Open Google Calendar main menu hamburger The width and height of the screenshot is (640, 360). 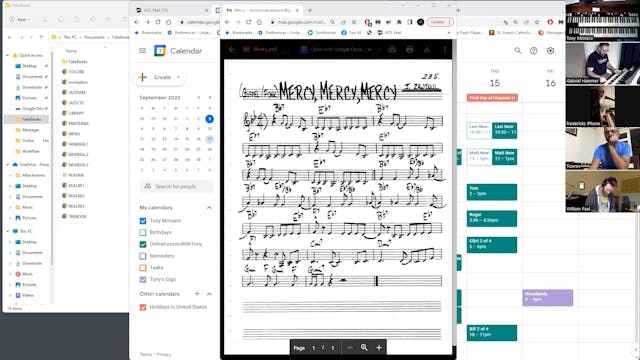click(142, 51)
